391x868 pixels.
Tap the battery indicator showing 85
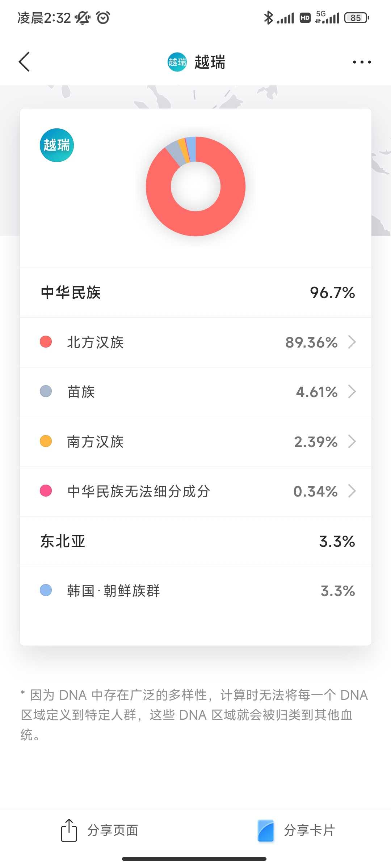[357, 18]
